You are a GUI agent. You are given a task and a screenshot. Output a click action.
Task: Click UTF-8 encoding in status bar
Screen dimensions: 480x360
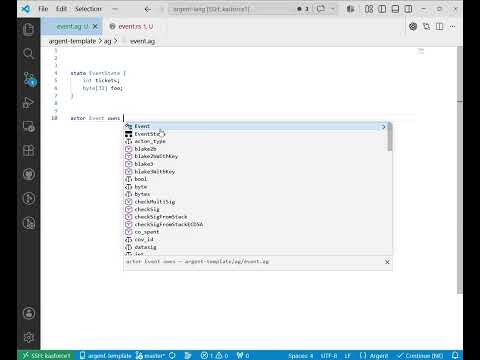tap(329, 356)
